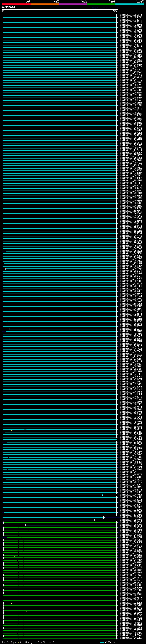The height and width of the screenshot is (644, 146).
Task: Select the UniRef100_P51119 label
Action: click(131, 113)
